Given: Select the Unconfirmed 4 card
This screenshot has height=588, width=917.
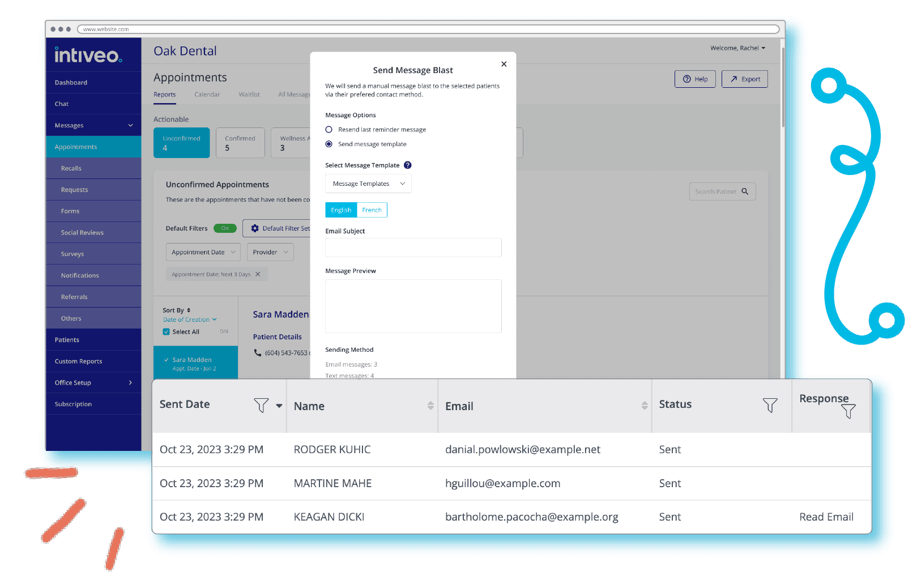Looking at the screenshot, I should 181,143.
